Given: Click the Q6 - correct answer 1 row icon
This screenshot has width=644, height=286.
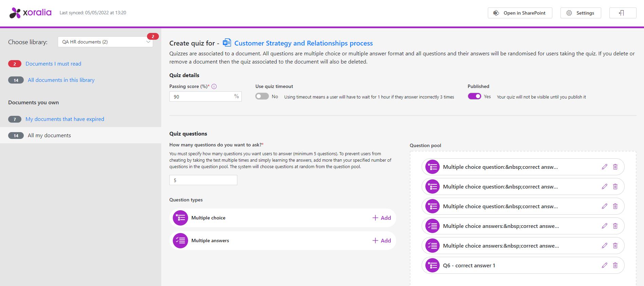Looking at the screenshot, I should tap(433, 265).
